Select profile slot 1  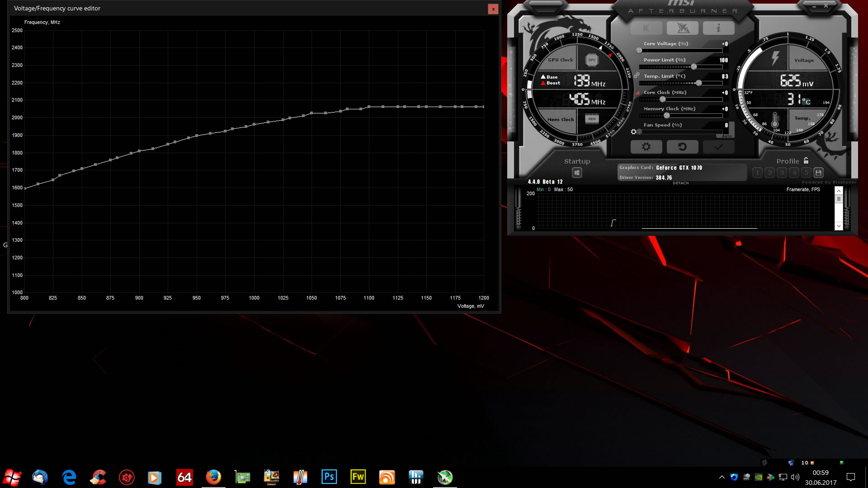(x=757, y=173)
